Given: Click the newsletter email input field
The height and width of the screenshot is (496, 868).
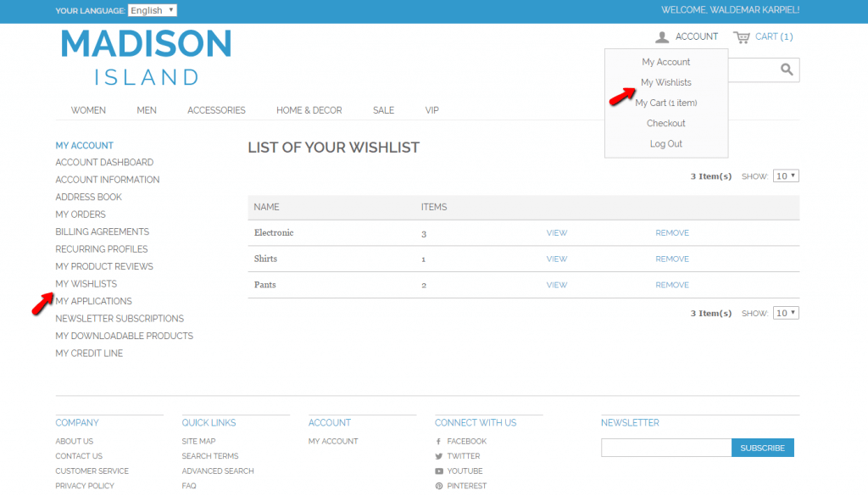Looking at the screenshot, I should pos(665,448).
